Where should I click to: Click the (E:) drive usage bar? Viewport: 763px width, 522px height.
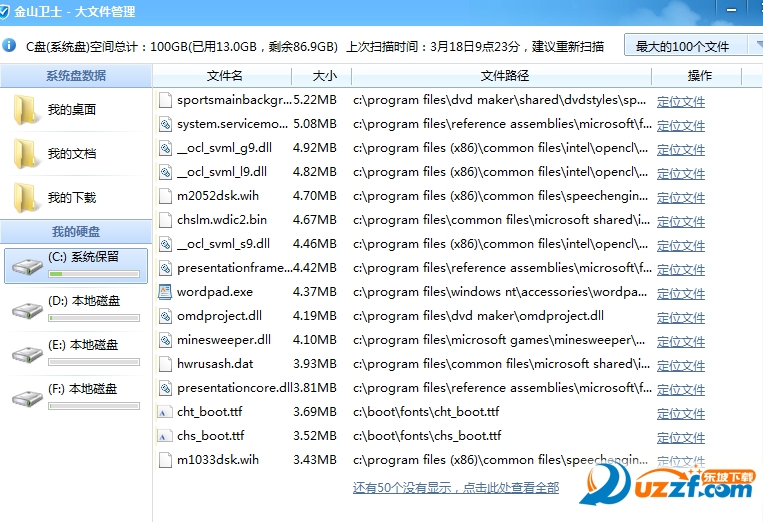(x=94, y=362)
